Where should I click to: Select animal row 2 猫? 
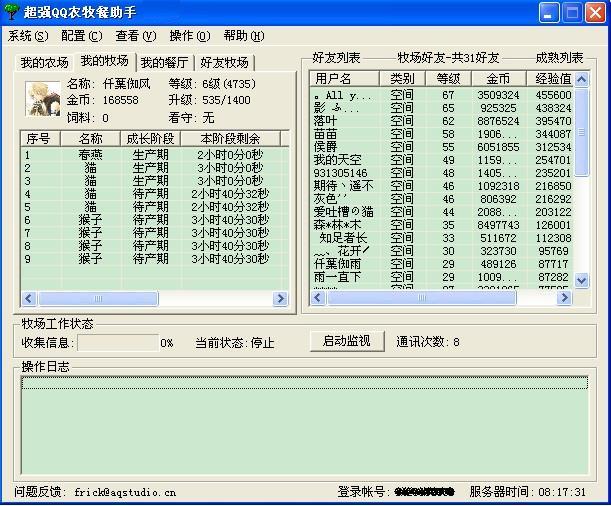click(x=154, y=168)
